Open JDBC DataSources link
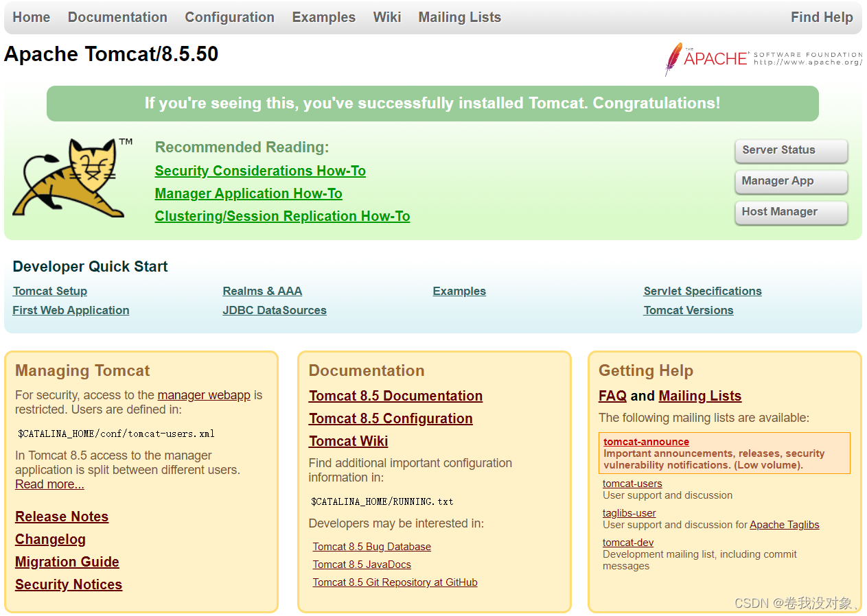The image size is (867, 616). coord(275,310)
